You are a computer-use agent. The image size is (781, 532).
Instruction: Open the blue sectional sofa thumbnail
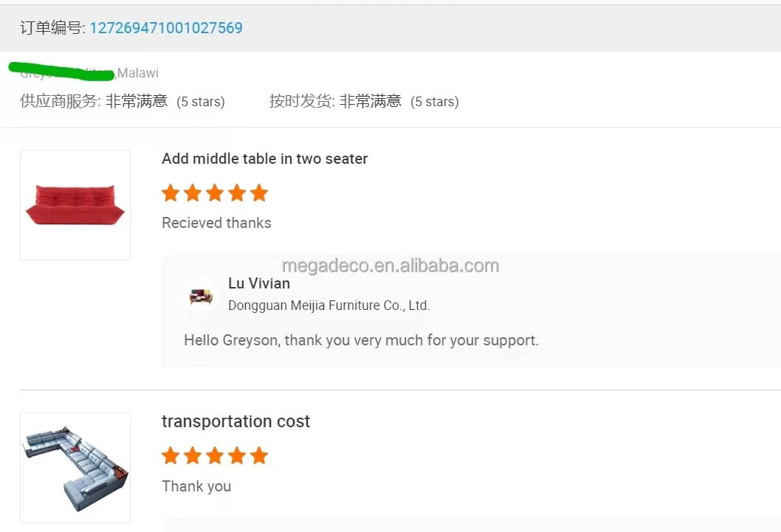pos(75,468)
